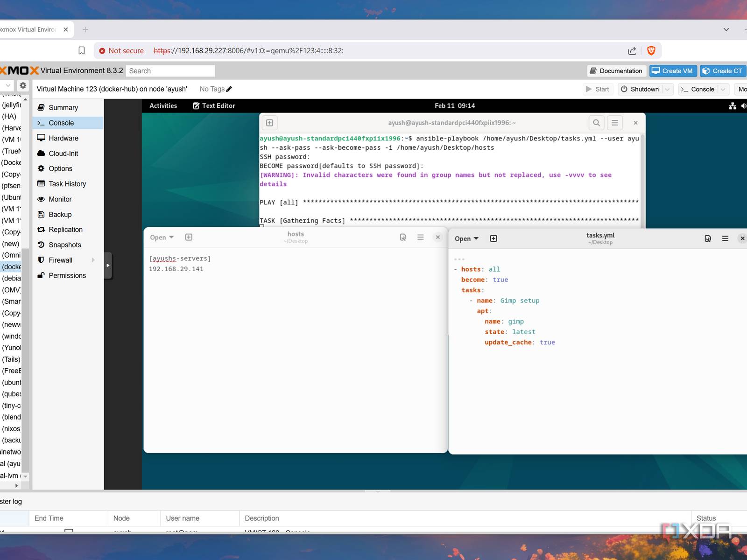The width and height of the screenshot is (747, 560).
Task: Click the Brave shield icon
Action: [651, 50]
